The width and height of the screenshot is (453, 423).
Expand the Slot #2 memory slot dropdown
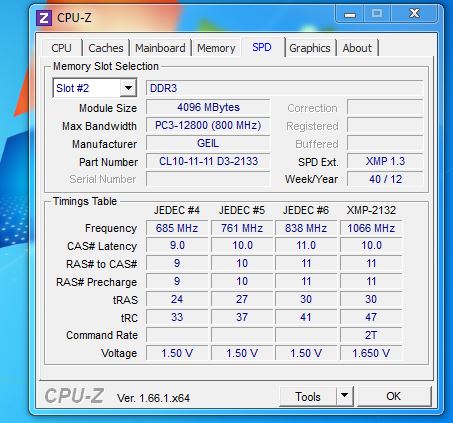click(x=128, y=88)
